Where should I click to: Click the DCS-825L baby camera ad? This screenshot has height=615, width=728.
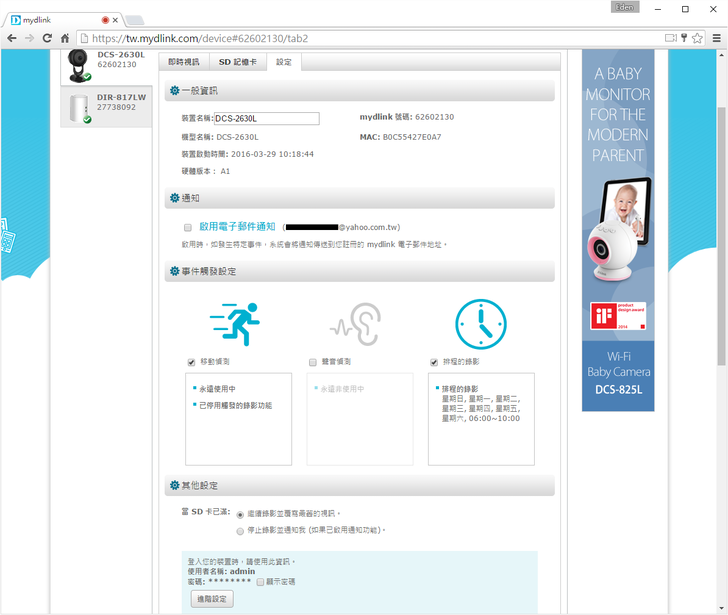pos(618,230)
